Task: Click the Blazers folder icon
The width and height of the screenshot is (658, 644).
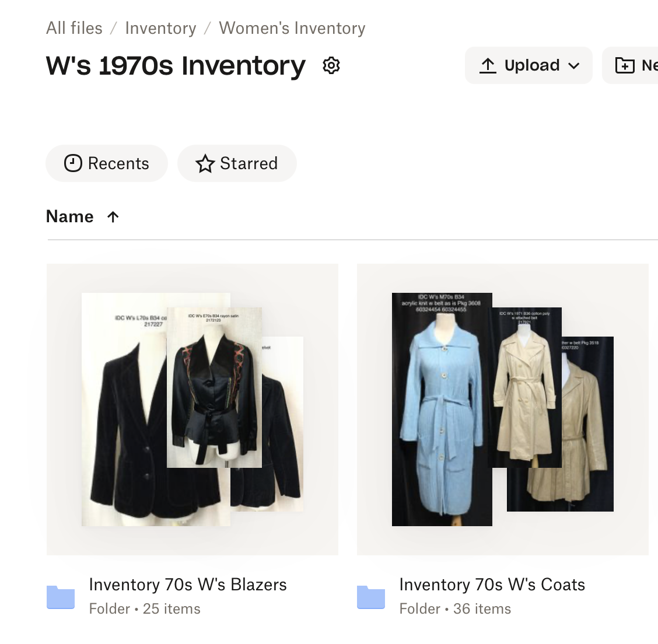Action: (x=61, y=596)
